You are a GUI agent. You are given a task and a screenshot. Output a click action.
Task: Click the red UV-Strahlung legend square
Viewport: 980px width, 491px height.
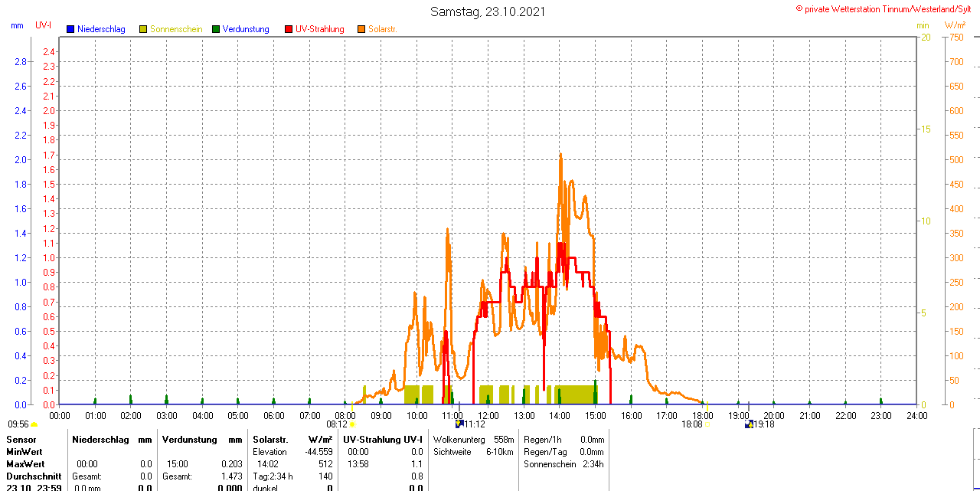pos(289,29)
